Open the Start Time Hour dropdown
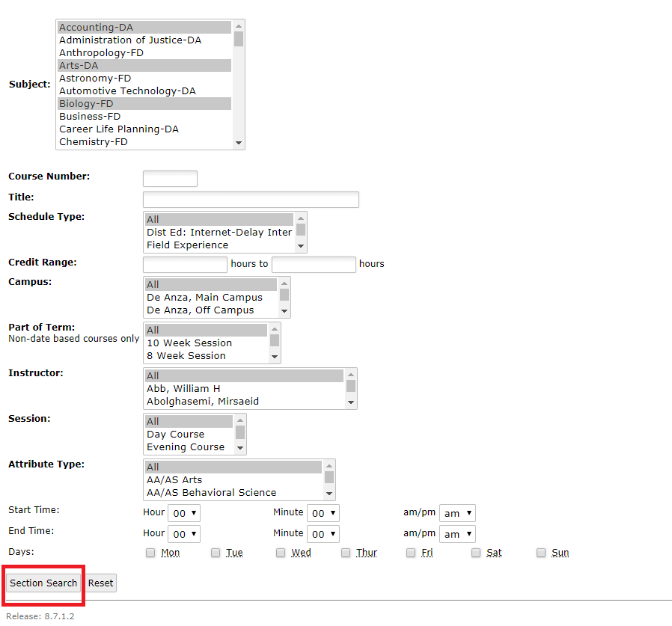 184,513
